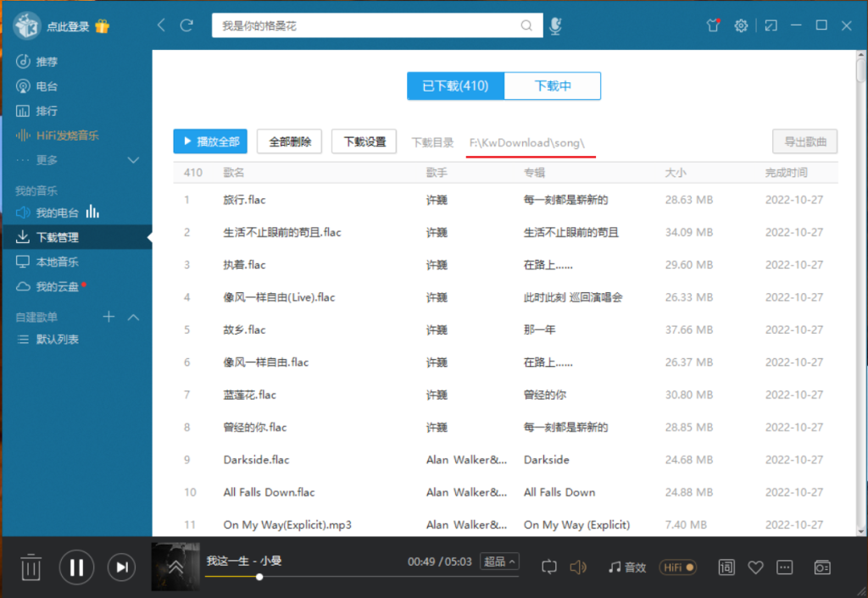
Task: Toggle the HiFi switch in player bar
Action: pos(679,567)
